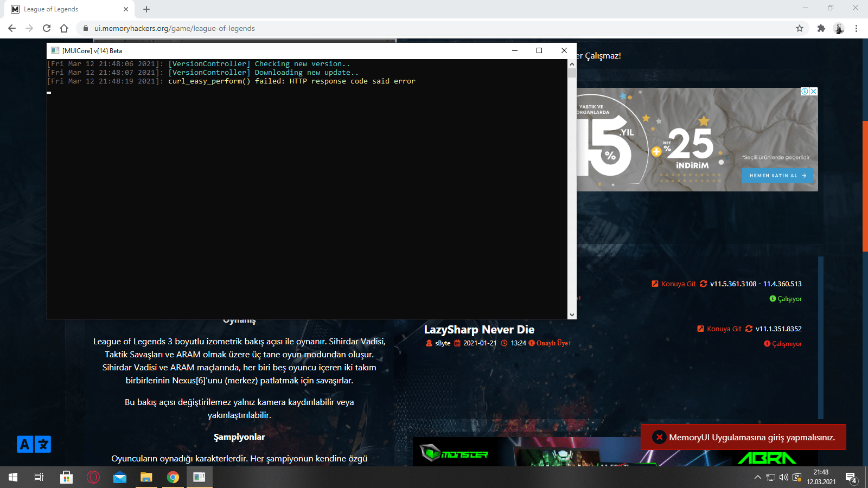Click the Onaylı Üye+ badge

[550, 343]
